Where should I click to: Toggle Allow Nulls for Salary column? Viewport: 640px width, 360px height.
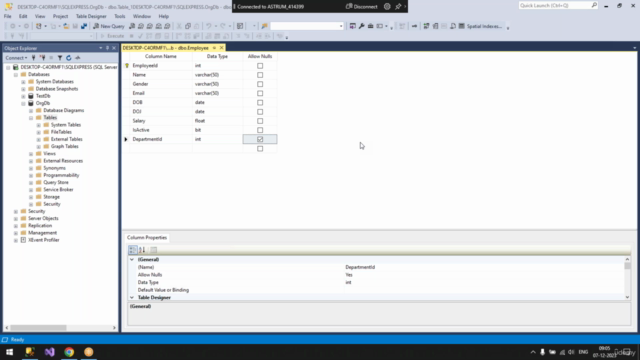point(260,121)
